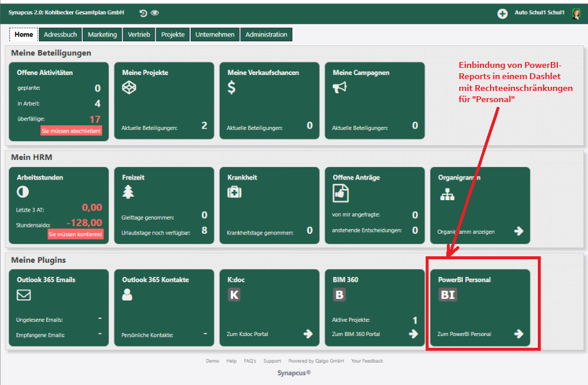Click the history icon in the header
This screenshot has height=385, width=588.
coord(143,13)
